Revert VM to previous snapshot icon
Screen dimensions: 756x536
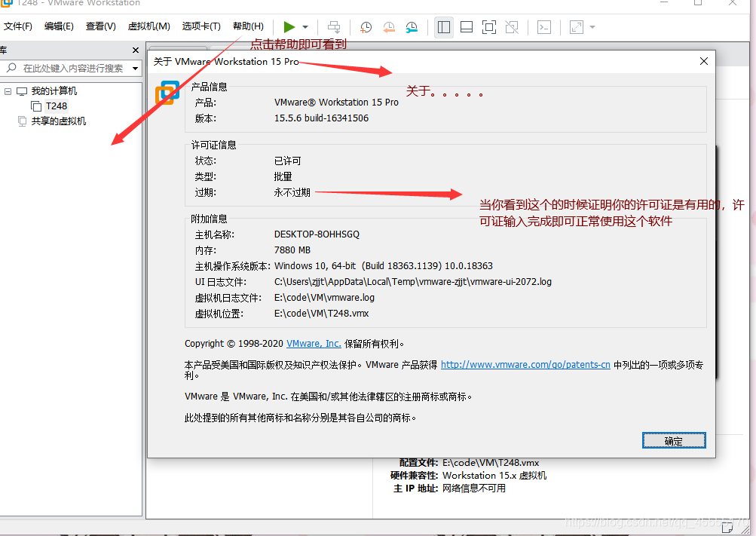point(389,27)
